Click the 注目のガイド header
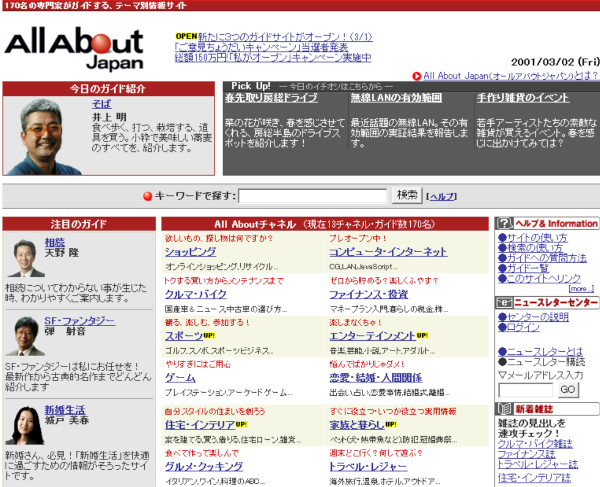600x487 pixels. 79,224
